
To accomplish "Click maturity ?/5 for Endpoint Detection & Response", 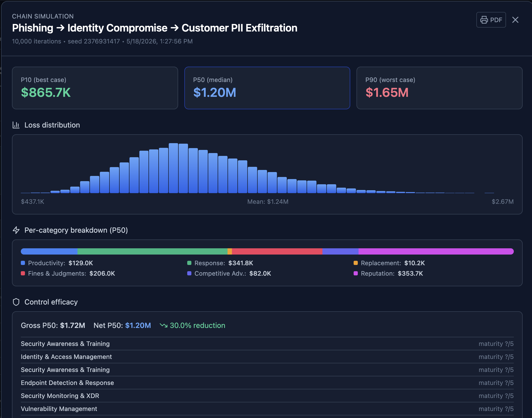I will click(x=496, y=383).
